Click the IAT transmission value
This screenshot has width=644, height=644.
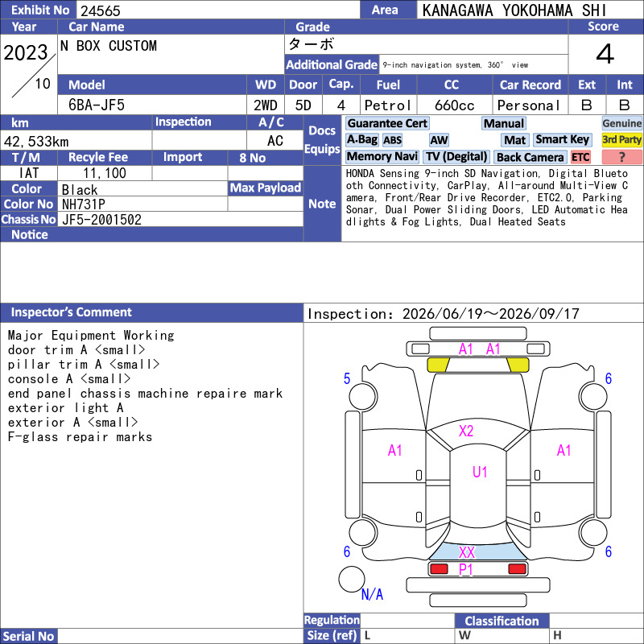tap(29, 173)
